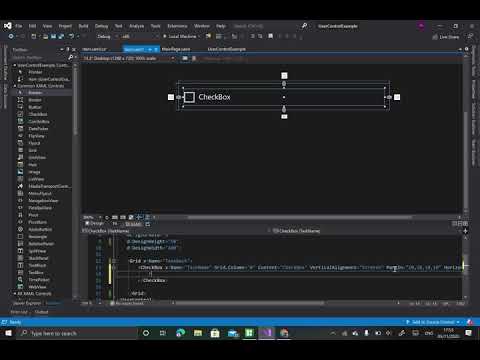Collapse the Common XAML Controls group
Viewport: 480px width, 360px height.
(x=15, y=86)
